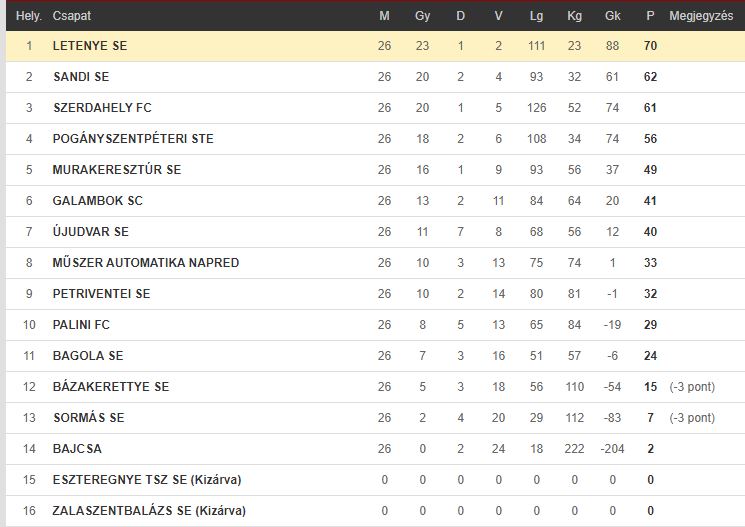Open the PALINI FC team link

[81, 325]
